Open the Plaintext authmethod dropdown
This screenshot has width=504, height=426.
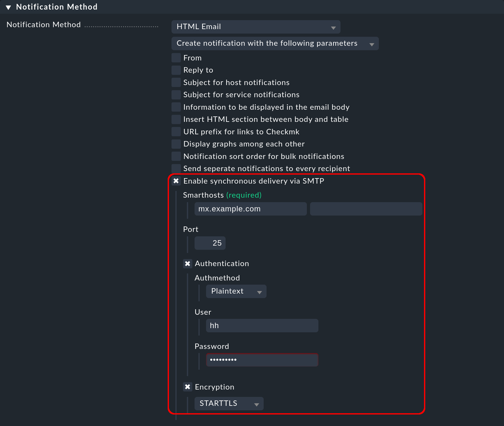point(236,291)
